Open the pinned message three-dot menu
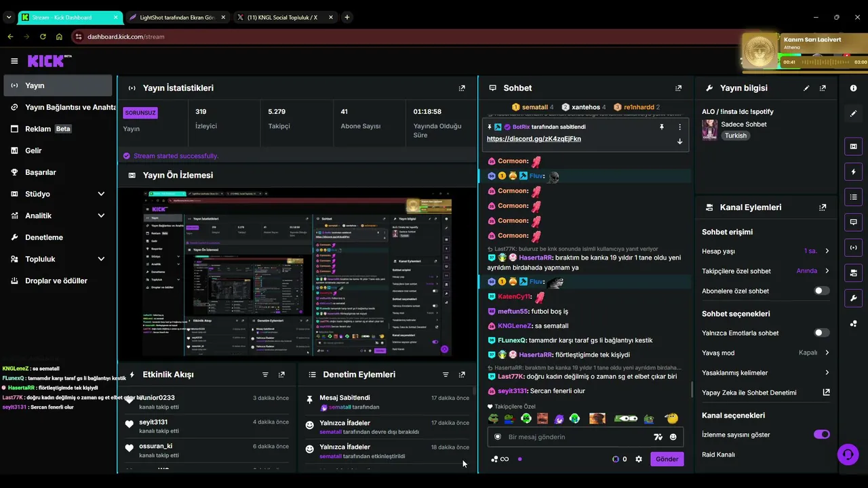 point(679,127)
